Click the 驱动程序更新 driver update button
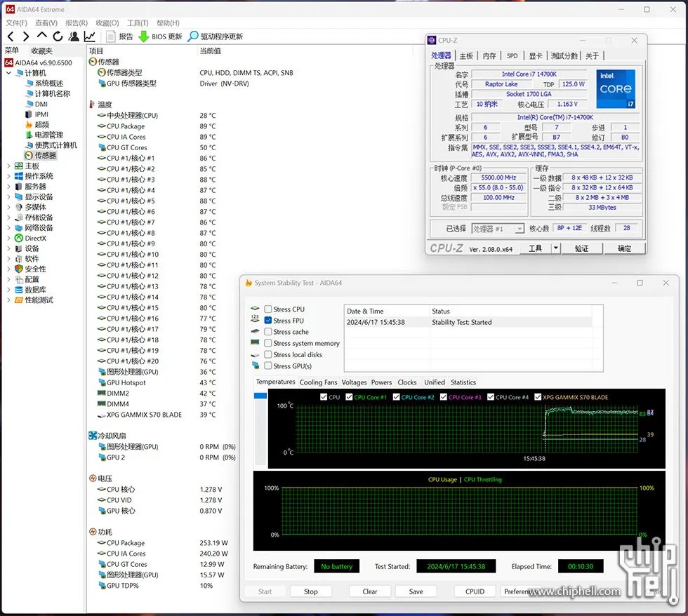This screenshot has height=616, width=688. tap(215, 36)
